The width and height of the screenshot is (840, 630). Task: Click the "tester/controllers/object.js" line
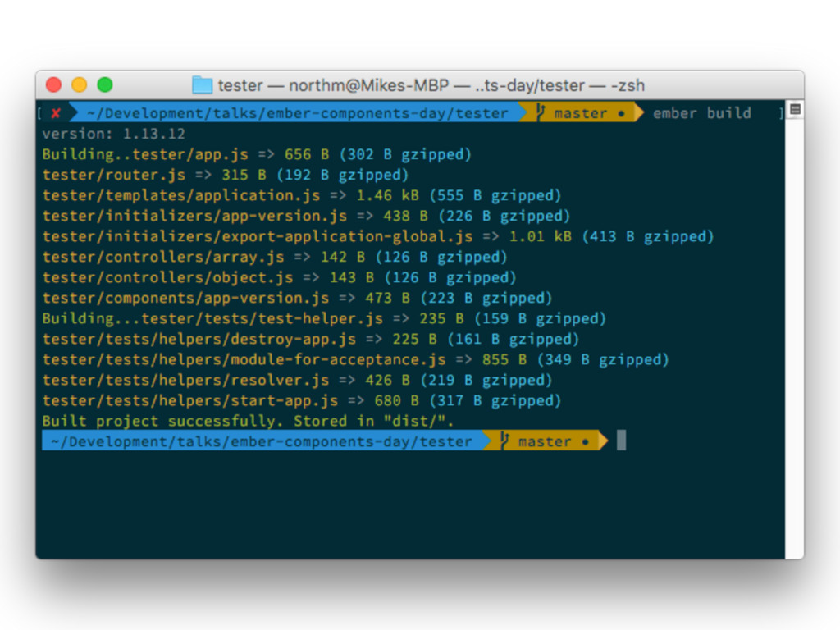coord(279,277)
